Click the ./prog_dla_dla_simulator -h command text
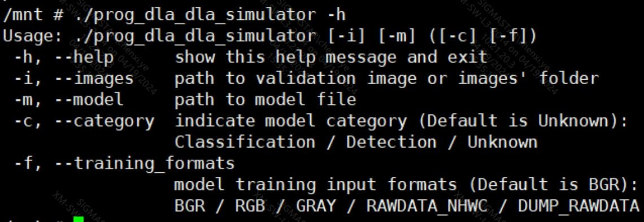The height and width of the screenshot is (222, 644). (210, 15)
